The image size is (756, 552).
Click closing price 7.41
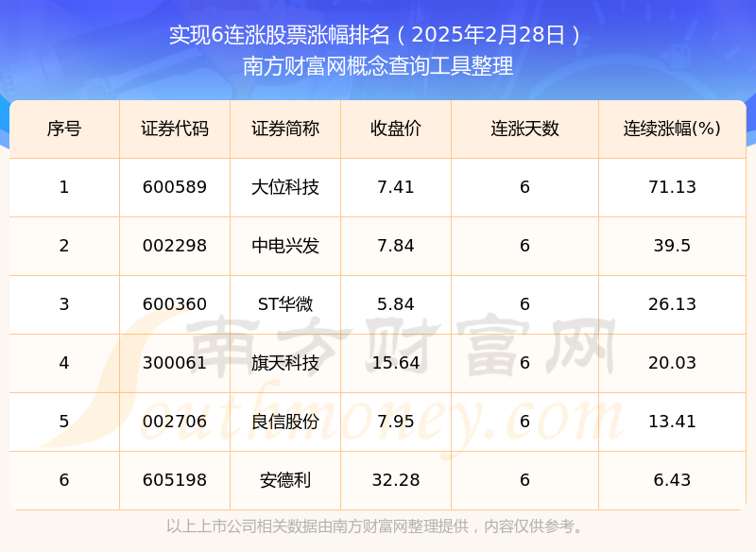point(396,187)
